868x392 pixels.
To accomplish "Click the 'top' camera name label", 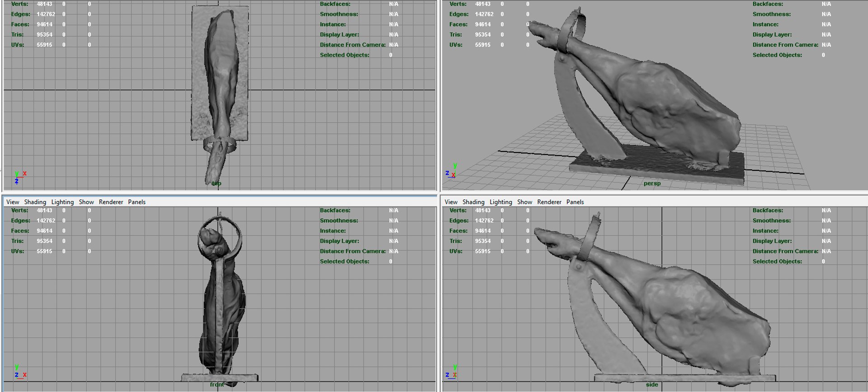I will (217, 183).
